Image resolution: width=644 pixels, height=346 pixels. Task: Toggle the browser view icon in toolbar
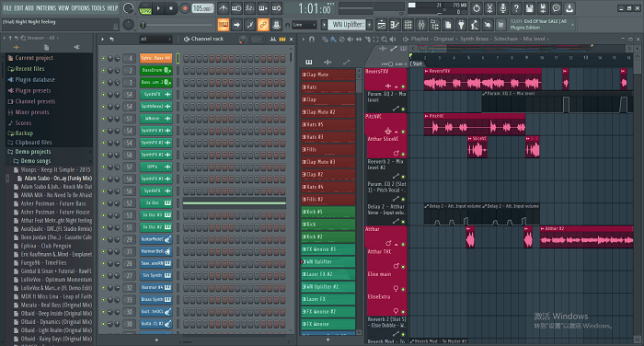click(x=434, y=25)
